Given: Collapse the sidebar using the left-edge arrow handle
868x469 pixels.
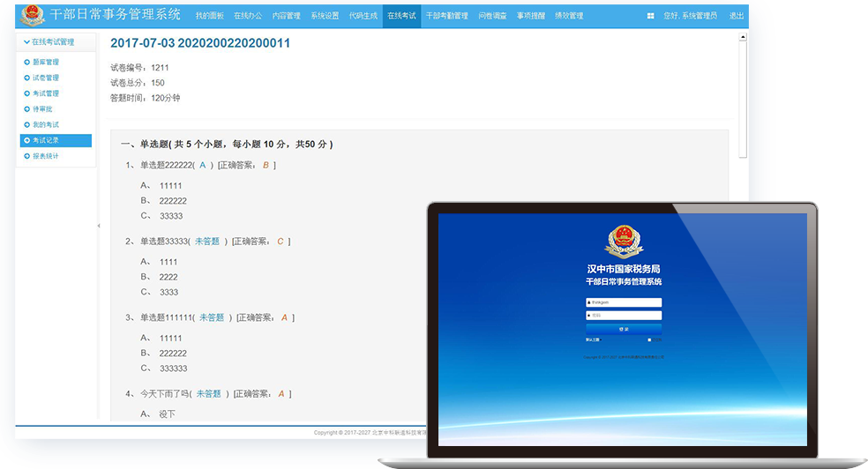Looking at the screenshot, I should point(98,226).
